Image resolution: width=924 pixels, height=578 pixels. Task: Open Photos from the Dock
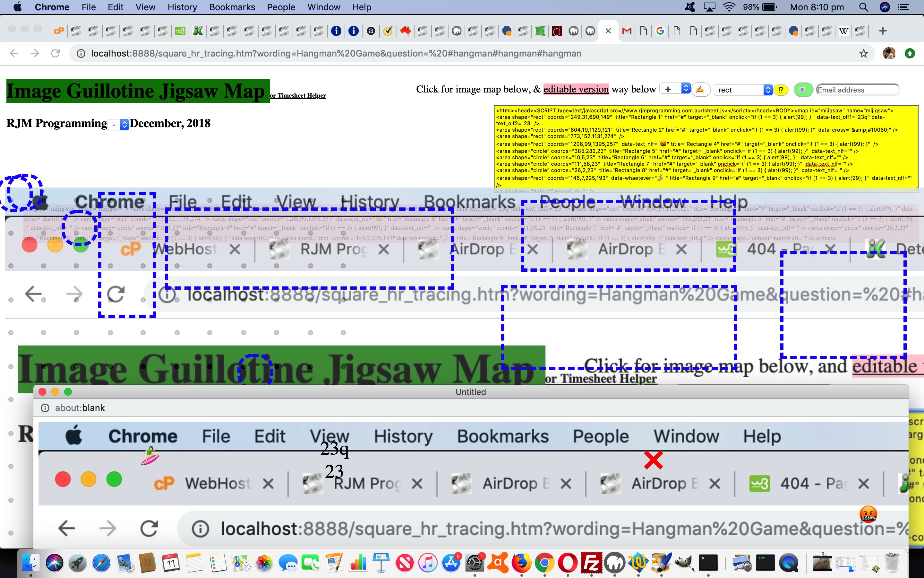click(x=264, y=563)
